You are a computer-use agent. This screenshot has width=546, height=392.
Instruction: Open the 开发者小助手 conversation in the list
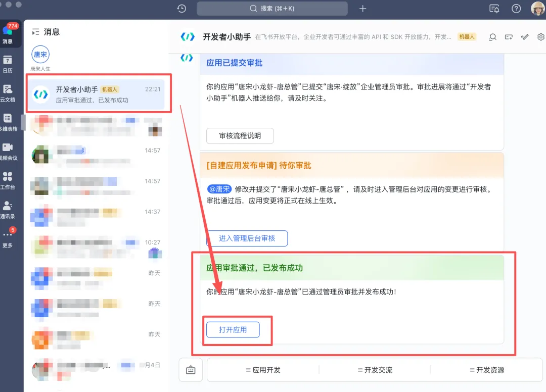coord(96,94)
